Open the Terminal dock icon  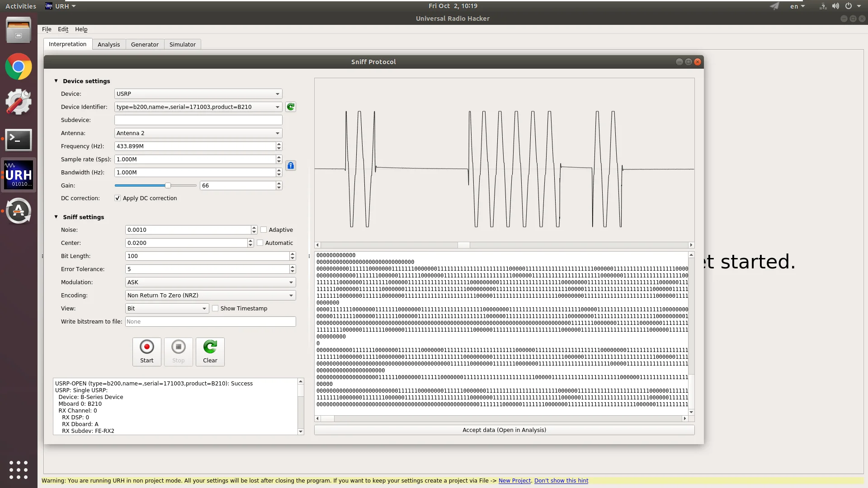[19, 140]
